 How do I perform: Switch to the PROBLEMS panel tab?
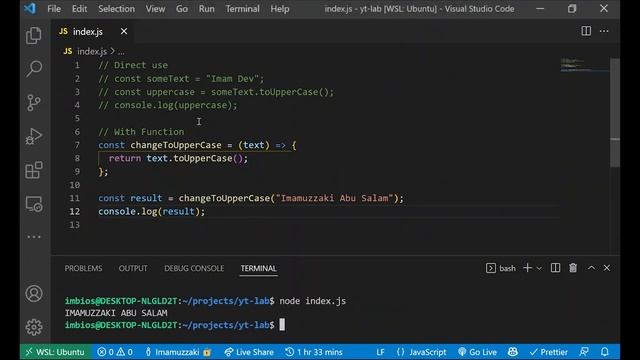click(x=83, y=268)
